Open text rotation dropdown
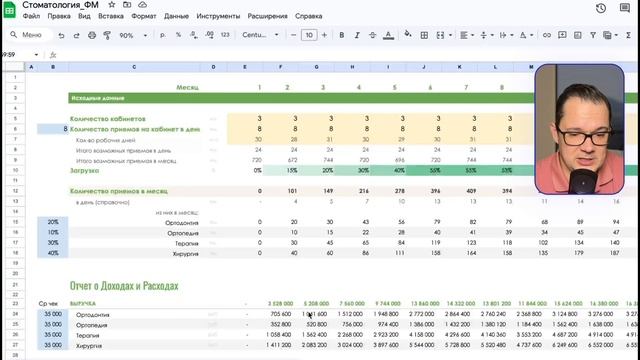 tap(526, 36)
